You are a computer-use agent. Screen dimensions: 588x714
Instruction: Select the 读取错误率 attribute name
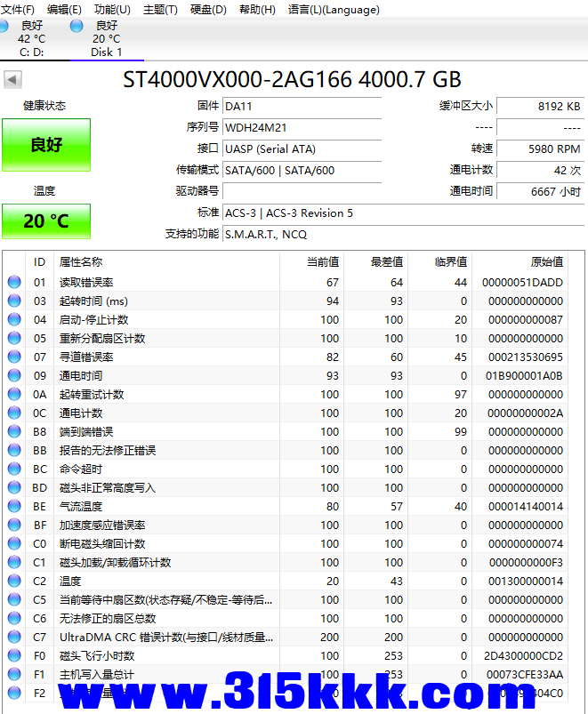[86, 283]
